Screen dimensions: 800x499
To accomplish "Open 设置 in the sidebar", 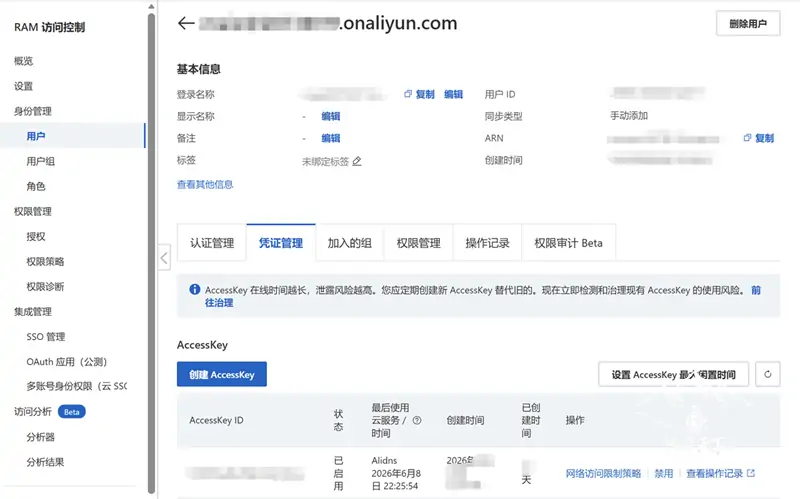I will pos(23,86).
